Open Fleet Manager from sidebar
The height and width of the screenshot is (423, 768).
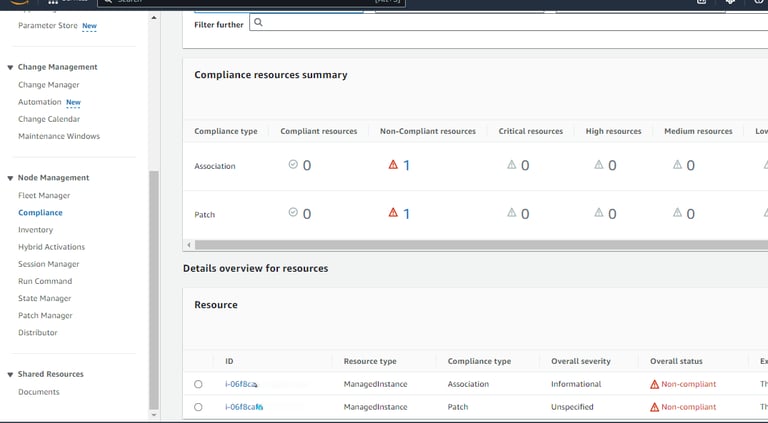click(x=44, y=195)
